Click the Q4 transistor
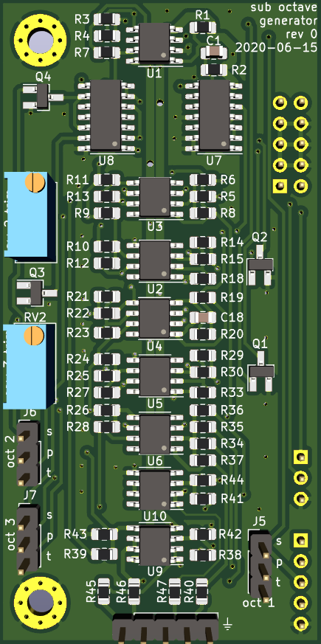 pyautogui.click(x=42, y=97)
